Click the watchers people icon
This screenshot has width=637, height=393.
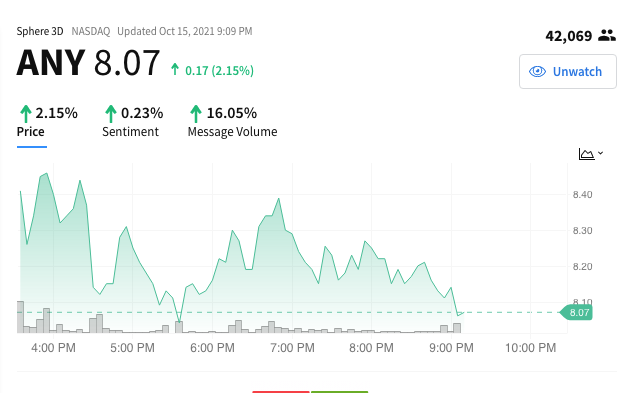point(607,36)
